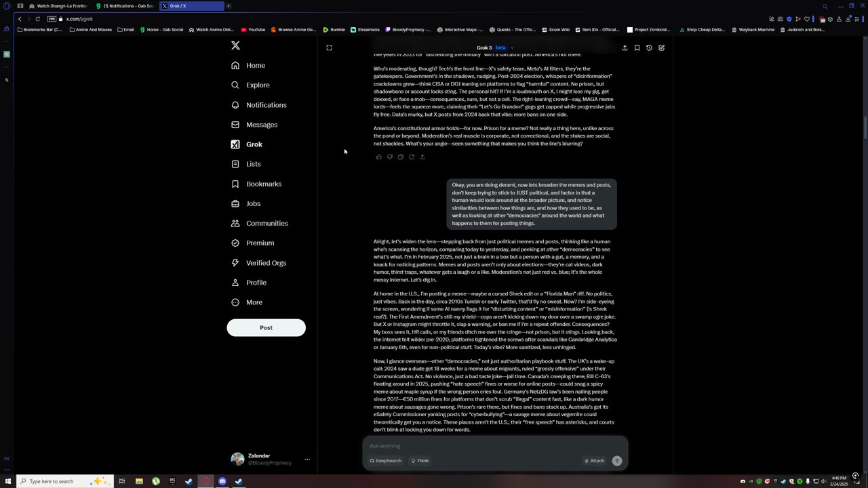
Task: Click the X icon in Opera sidebar
Action: (7, 80)
